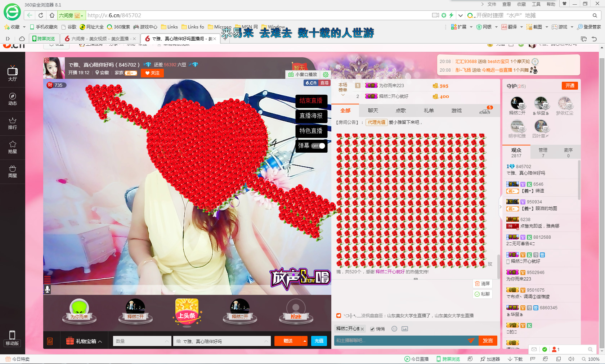This screenshot has width=605, height=364.
Task: Click the image insert icon in chat
Action: [405, 329]
